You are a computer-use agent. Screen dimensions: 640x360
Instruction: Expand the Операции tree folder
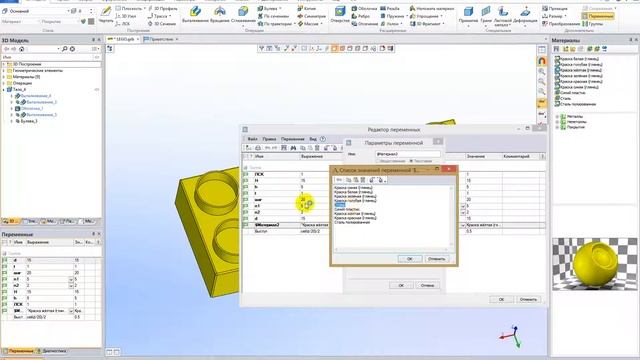tap(4, 83)
